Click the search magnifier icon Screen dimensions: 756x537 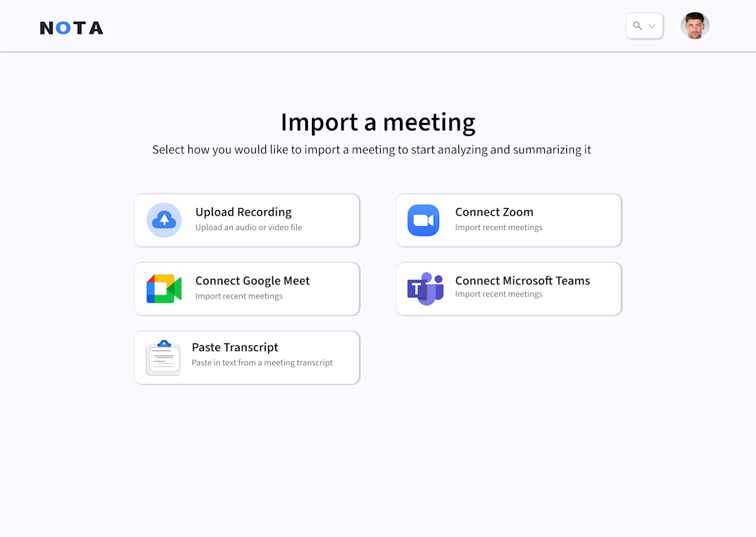pos(637,26)
